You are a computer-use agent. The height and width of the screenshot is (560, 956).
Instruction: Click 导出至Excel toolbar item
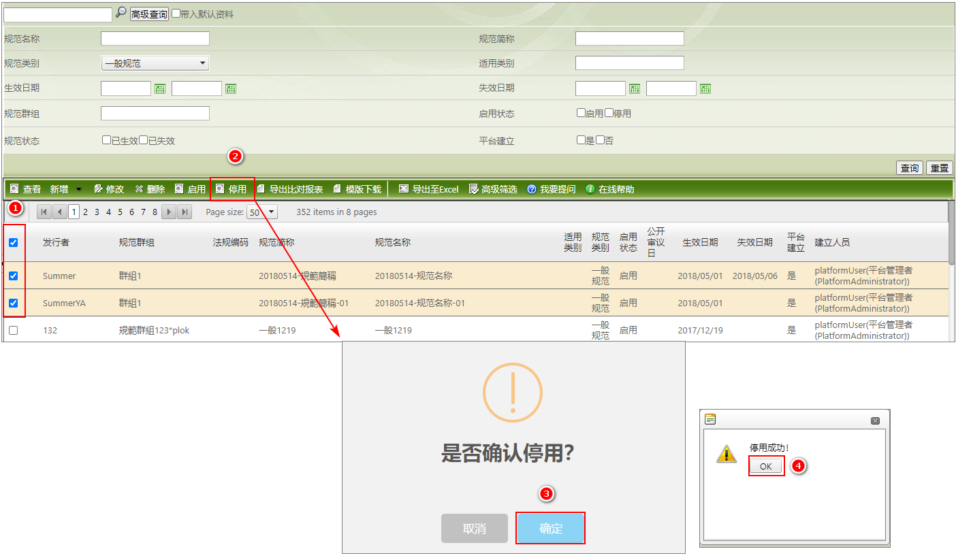[429, 189]
